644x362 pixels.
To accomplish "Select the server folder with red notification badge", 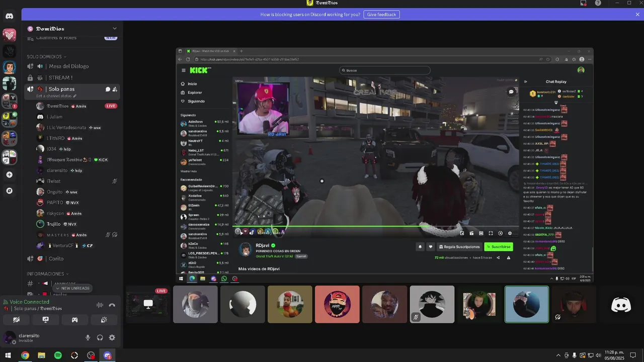I will [9, 101].
